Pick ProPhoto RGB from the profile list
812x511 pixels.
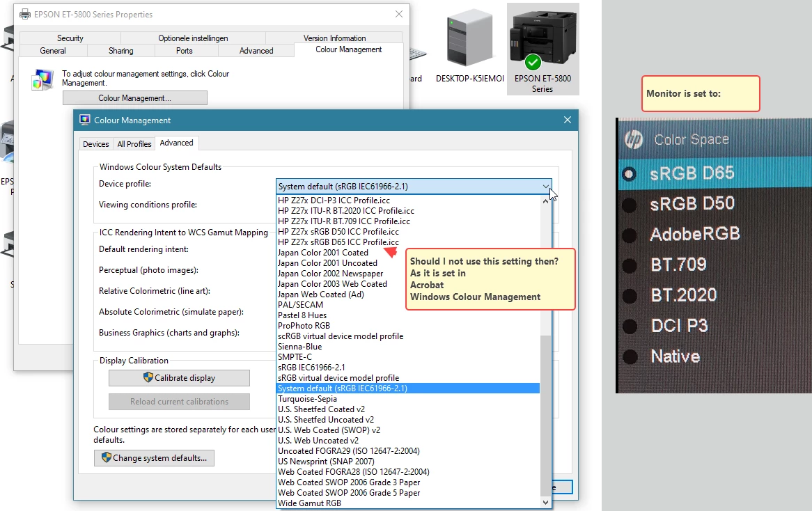pos(408,326)
